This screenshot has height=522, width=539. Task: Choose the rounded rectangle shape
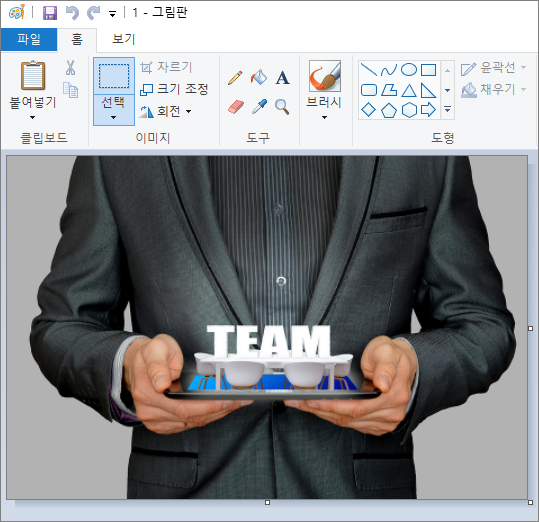pos(369,90)
